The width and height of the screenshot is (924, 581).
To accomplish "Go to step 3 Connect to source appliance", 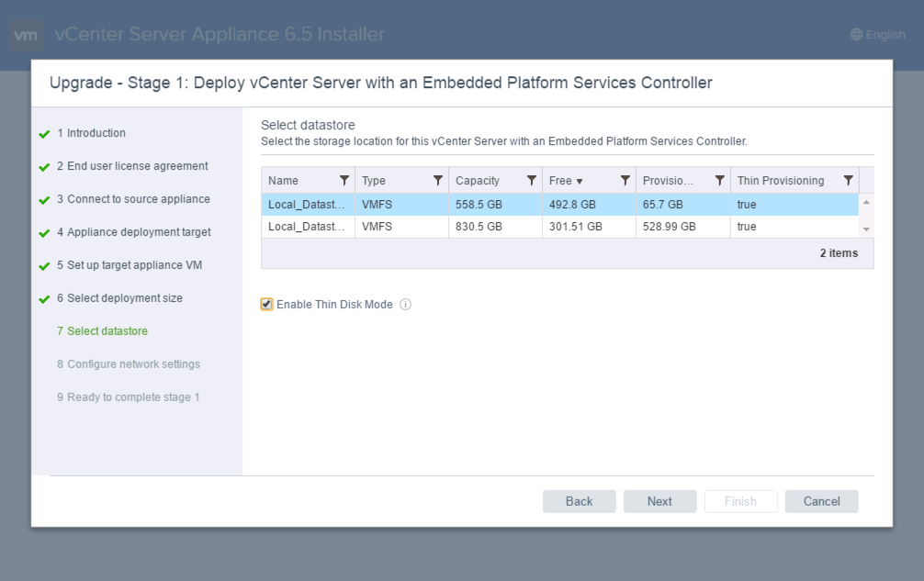I will (x=133, y=199).
